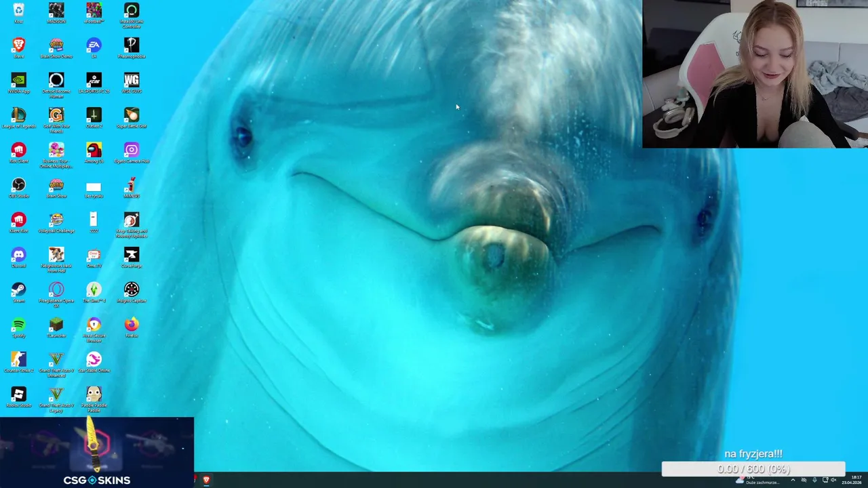
Task: Open the Outlast 2 shortcut
Action: (94, 118)
